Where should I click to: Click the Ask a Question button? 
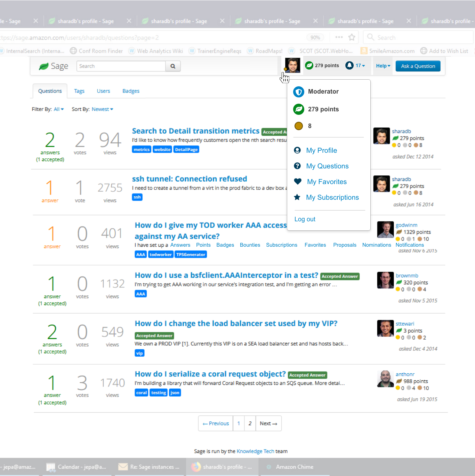click(x=418, y=66)
